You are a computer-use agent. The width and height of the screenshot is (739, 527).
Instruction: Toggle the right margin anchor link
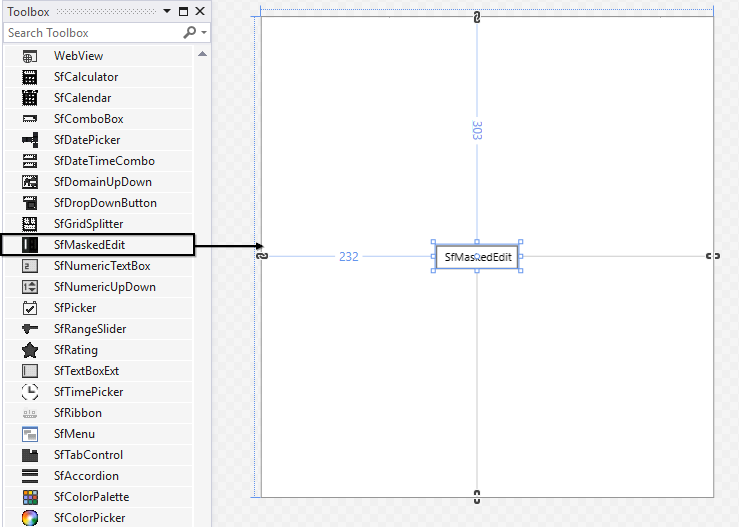(x=713, y=256)
